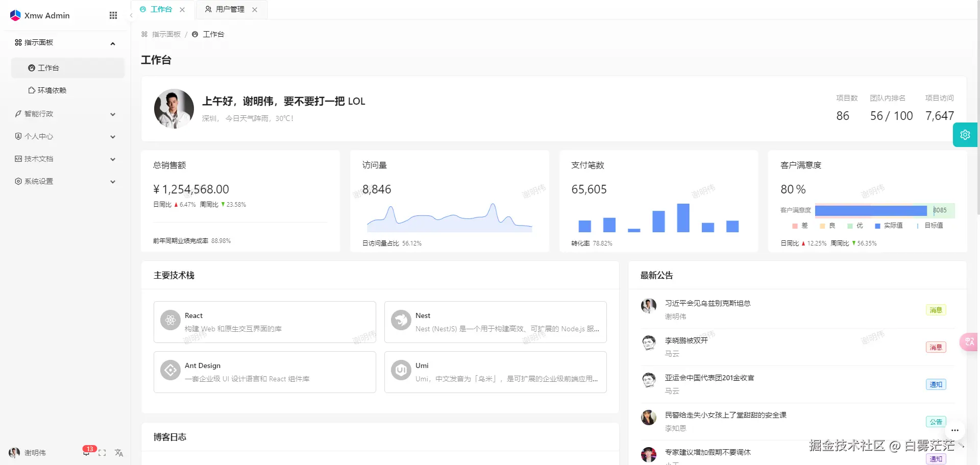
Task: Click the 公告 tag
Action: pyautogui.click(x=936, y=422)
